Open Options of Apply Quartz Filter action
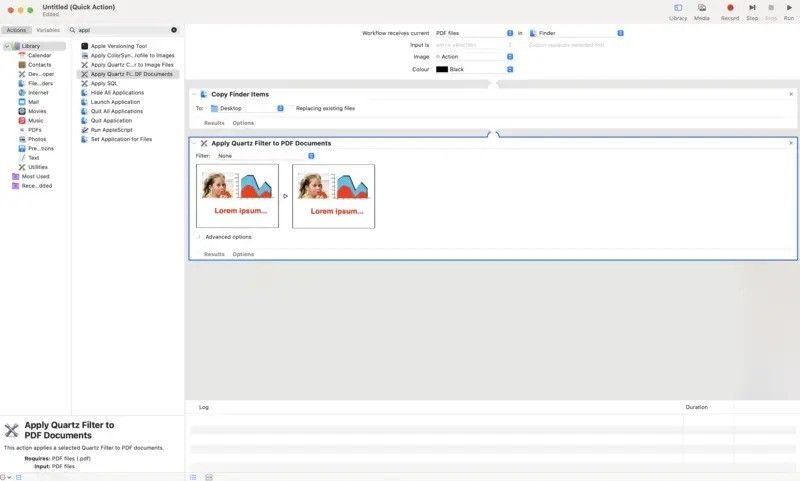Viewport: 800px width, 481px height. tap(243, 254)
